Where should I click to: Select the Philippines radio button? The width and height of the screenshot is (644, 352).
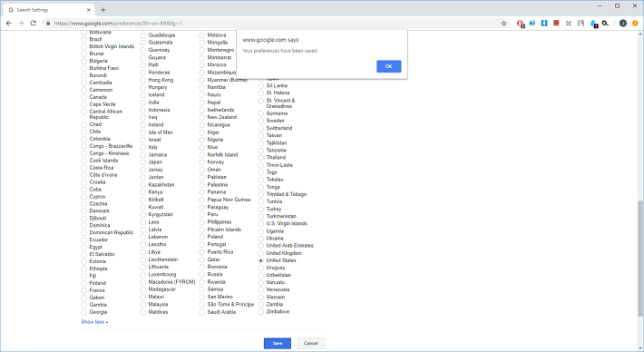pos(202,222)
